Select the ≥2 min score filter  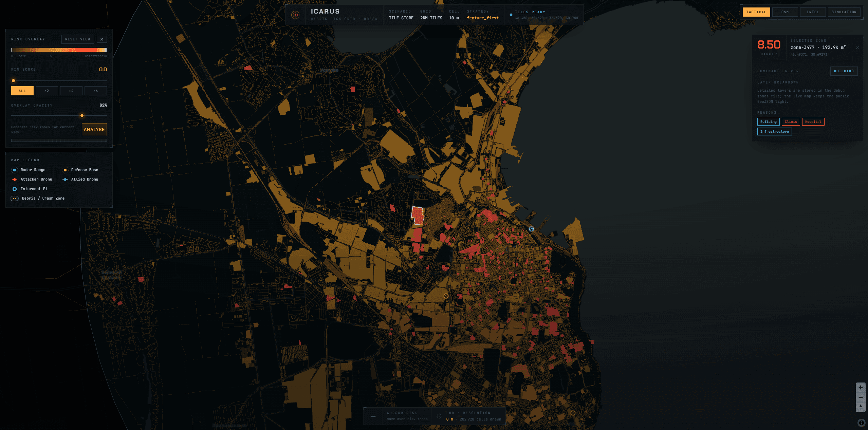[47, 91]
